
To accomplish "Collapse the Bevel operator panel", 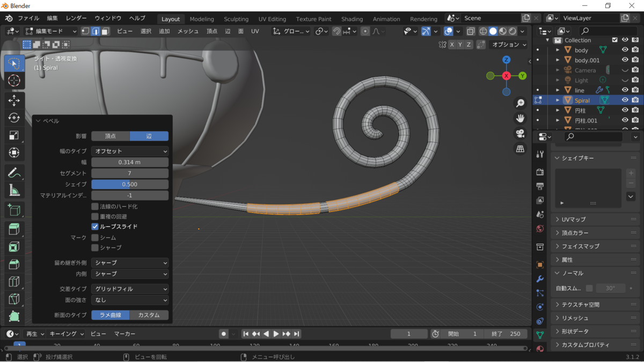I will tap(38, 121).
